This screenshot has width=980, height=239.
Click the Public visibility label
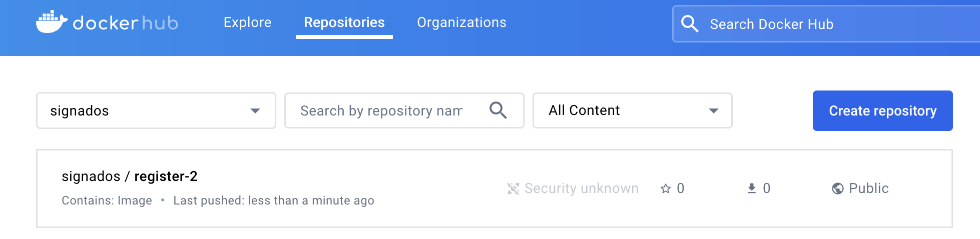click(869, 188)
